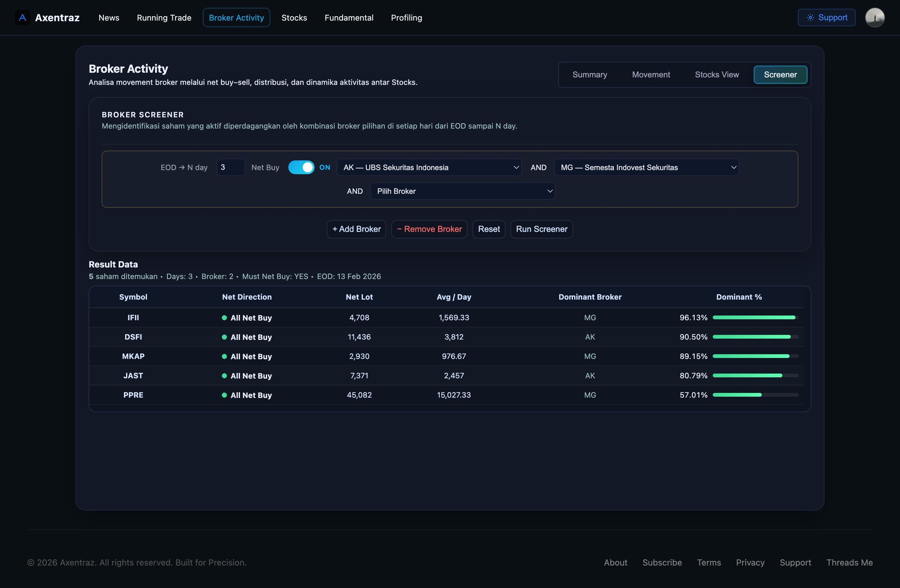This screenshot has width=900, height=588.
Task: Expand the MG Semesta Indovest dropdown
Action: [x=646, y=167]
